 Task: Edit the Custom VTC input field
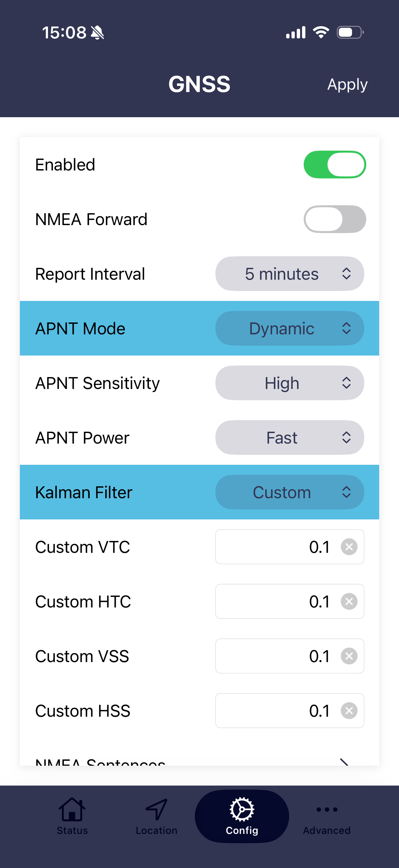pos(276,547)
